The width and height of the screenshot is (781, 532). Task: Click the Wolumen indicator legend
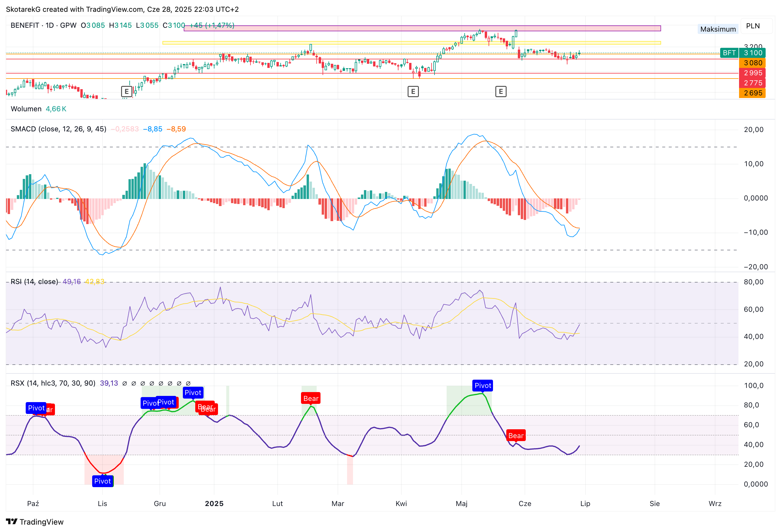26,109
